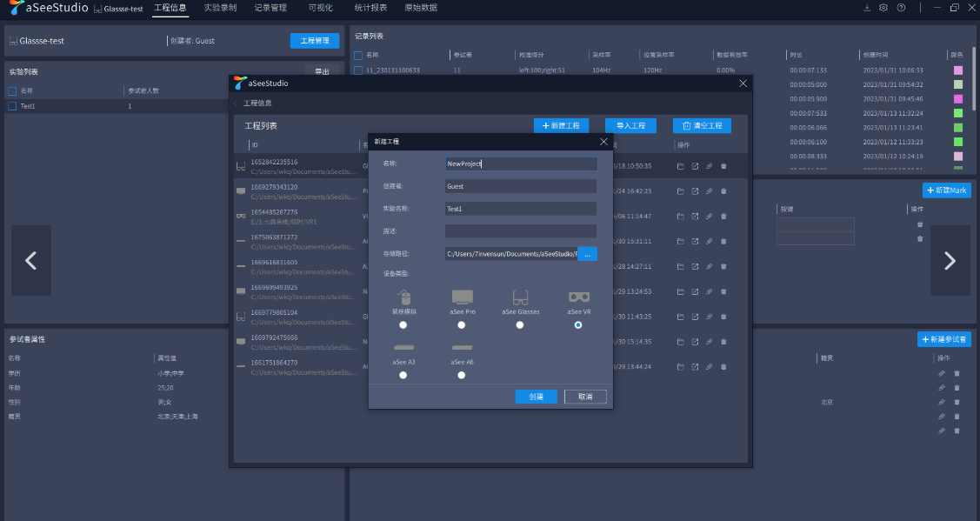This screenshot has height=521, width=980.
Task: Close the aSeeStudio project list window
Action: 743,83
